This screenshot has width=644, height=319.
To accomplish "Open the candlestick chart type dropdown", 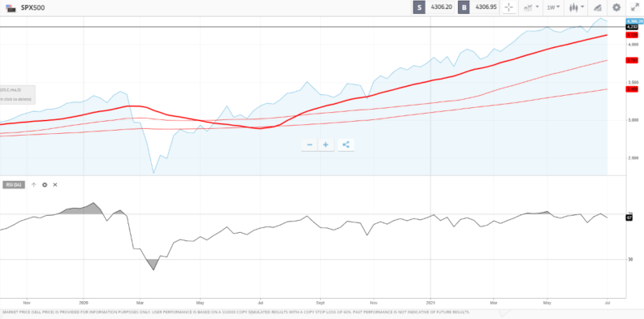I will click(577, 7).
